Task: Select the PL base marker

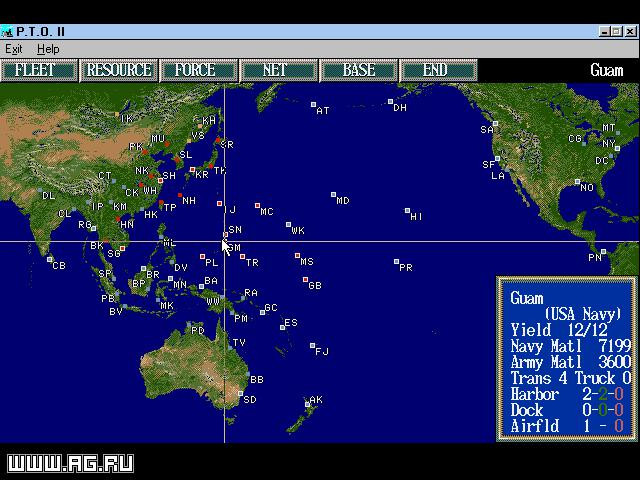Action: 202,257
